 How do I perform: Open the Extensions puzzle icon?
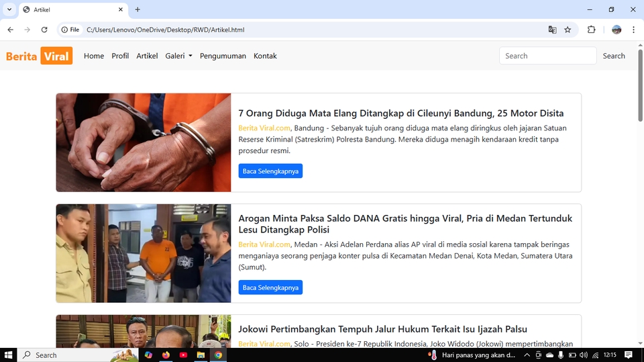coord(591,30)
